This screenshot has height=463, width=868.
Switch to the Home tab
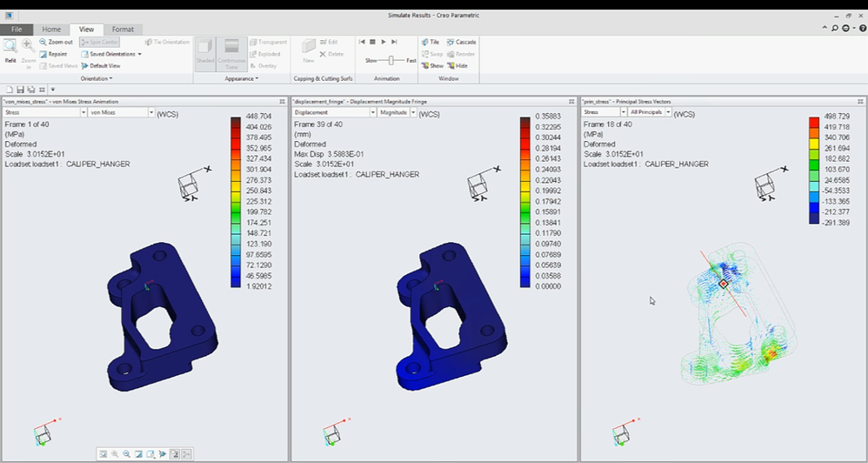(51, 29)
